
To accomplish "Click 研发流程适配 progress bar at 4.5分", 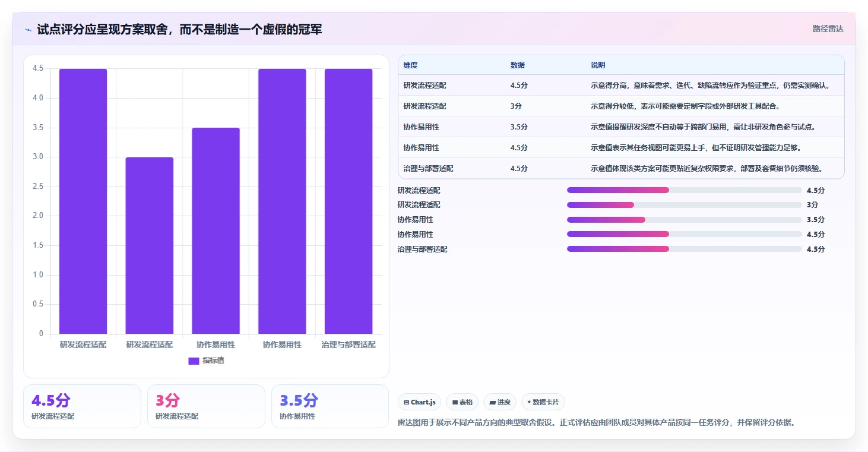I will click(x=684, y=191).
